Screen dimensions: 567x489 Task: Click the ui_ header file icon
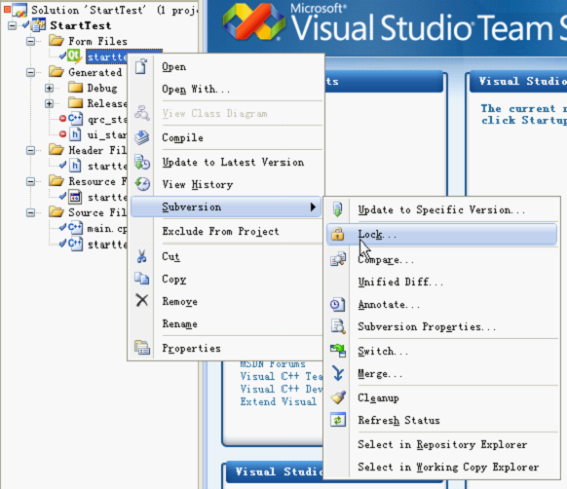click(x=75, y=134)
